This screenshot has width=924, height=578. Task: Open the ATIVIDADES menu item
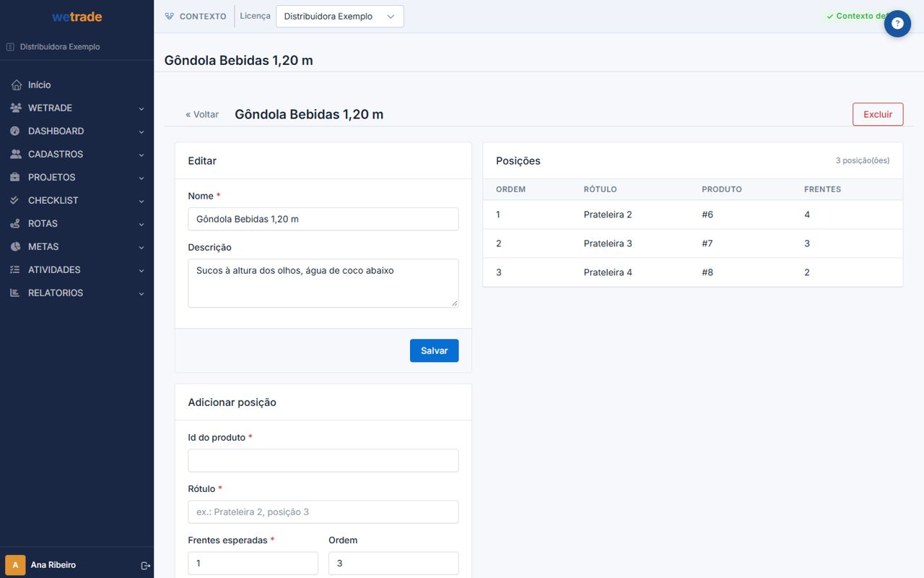coord(77,270)
